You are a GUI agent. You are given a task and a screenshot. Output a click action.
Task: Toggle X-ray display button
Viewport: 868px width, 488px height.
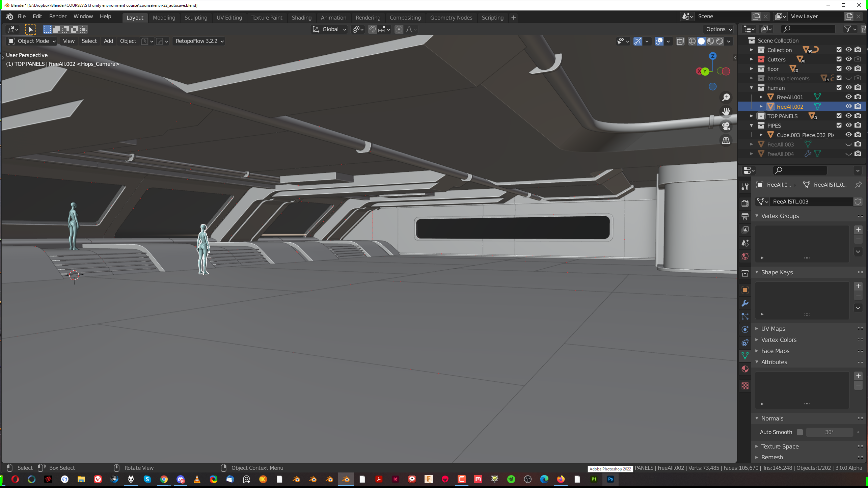(x=680, y=41)
